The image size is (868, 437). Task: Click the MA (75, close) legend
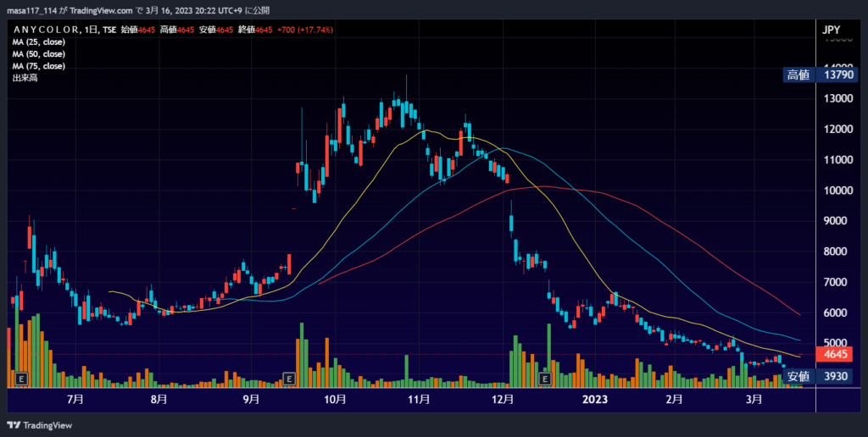coord(39,66)
